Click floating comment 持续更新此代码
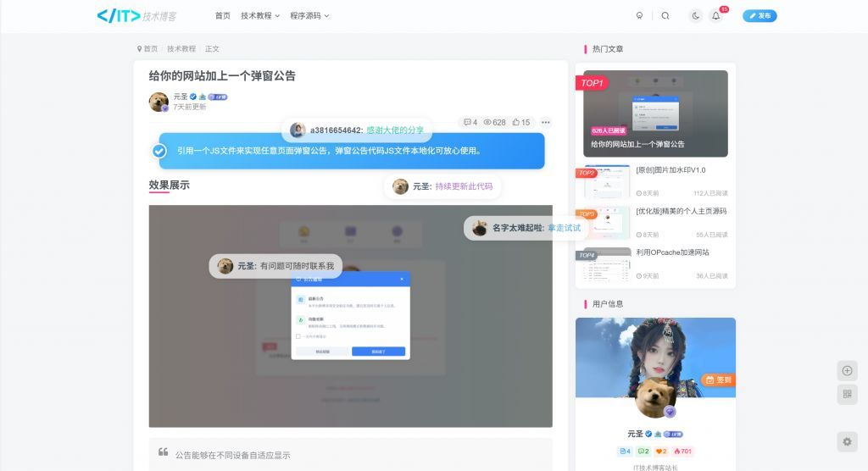This screenshot has height=471, width=868. pos(442,186)
